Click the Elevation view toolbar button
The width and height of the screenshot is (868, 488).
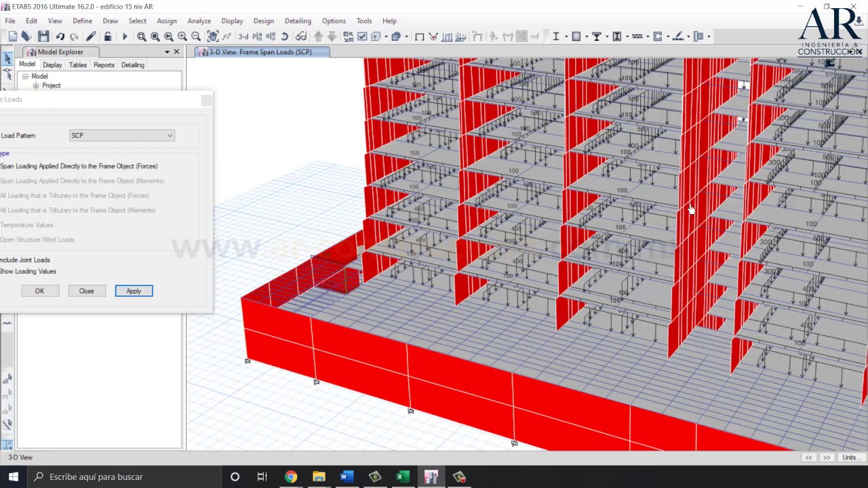coord(271,37)
